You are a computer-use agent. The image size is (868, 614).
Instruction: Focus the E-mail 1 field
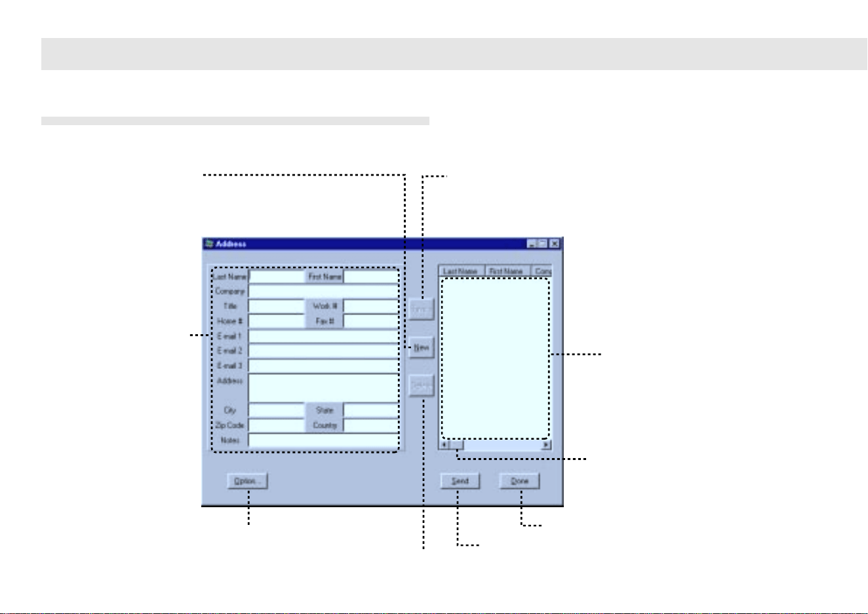coord(323,336)
